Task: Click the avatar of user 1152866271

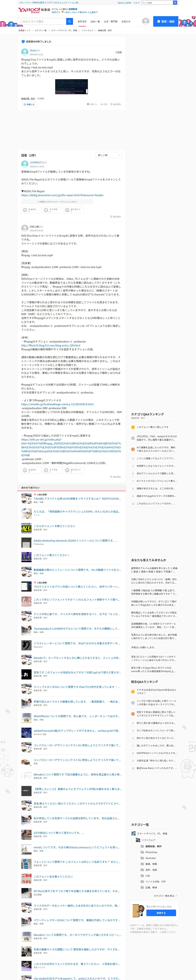Action: click(25, 164)
